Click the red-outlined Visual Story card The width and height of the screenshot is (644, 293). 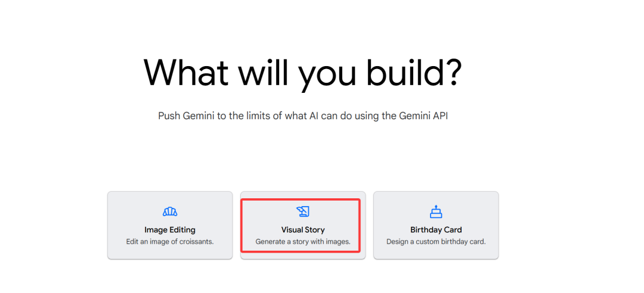coord(300,225)
